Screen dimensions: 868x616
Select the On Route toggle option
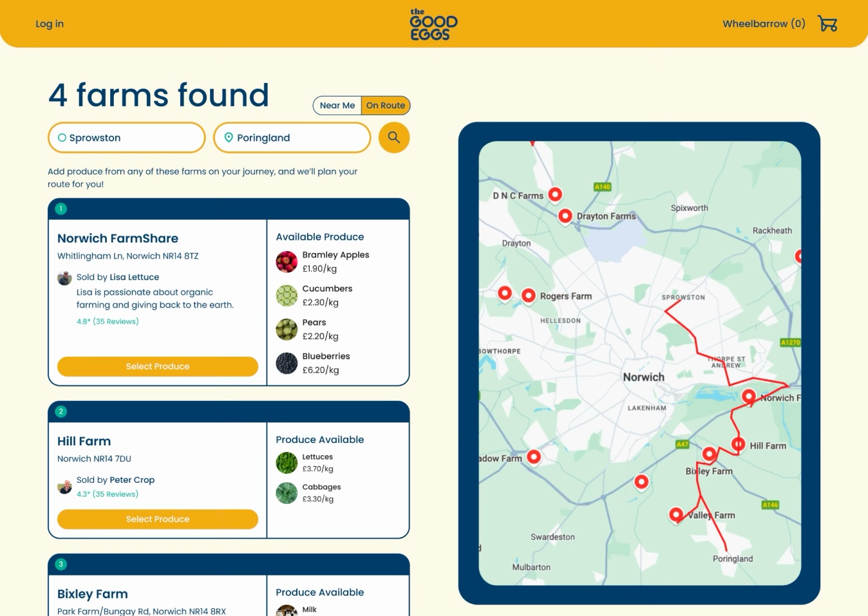[x=386, y=106]
